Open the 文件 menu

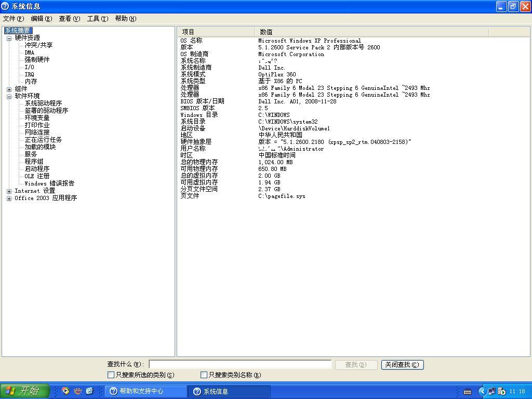click(14, 19)
